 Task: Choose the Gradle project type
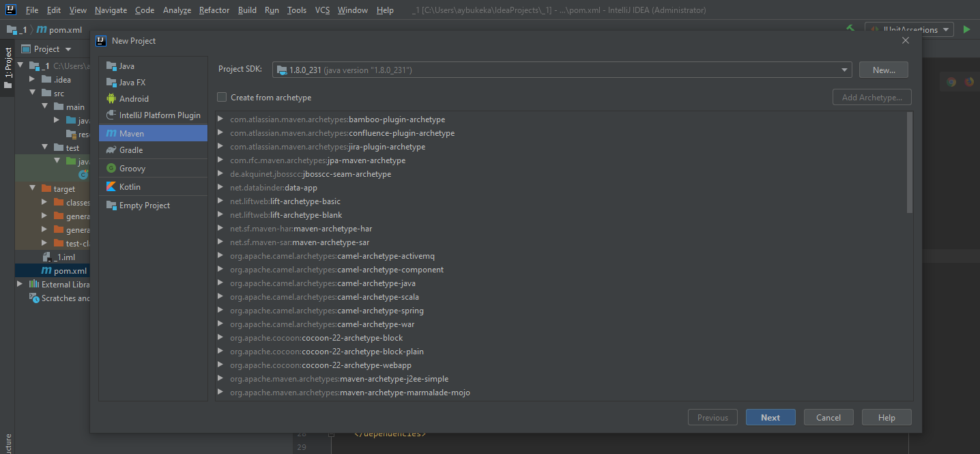153,150
